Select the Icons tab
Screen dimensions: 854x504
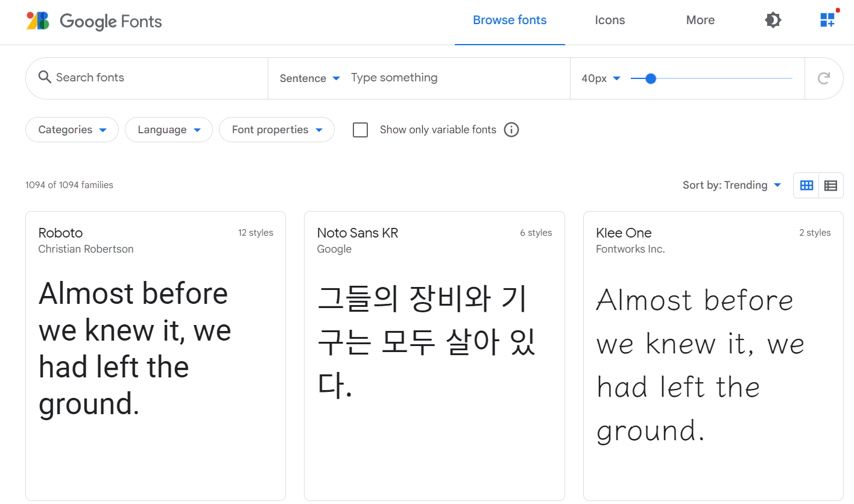(610, 20)
